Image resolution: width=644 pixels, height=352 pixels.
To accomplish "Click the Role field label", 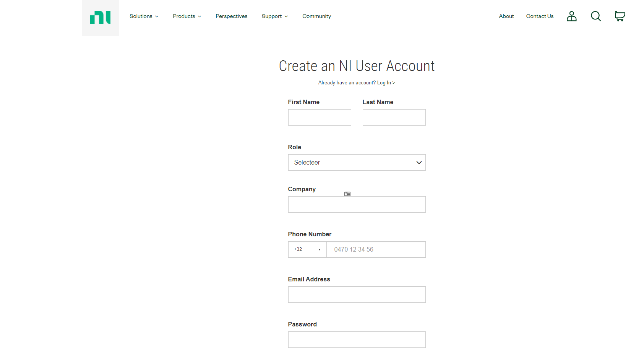I will (x=294, y=147).
